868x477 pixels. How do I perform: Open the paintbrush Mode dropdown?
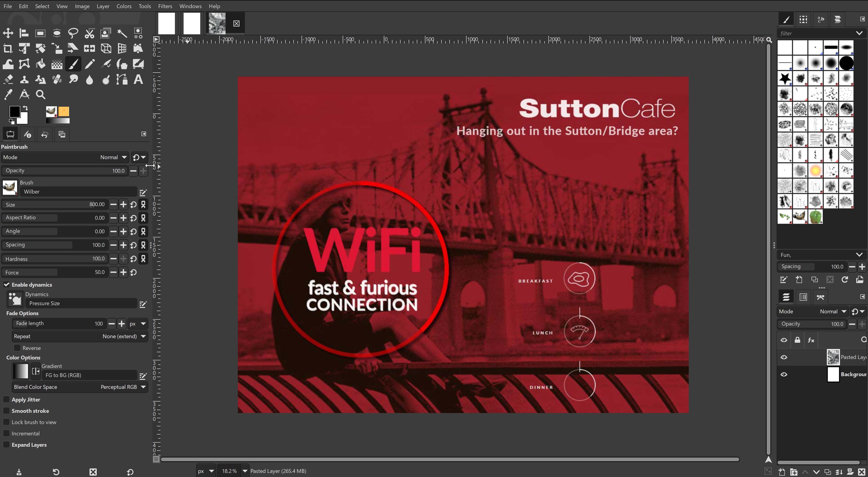(x=113, y=157)
